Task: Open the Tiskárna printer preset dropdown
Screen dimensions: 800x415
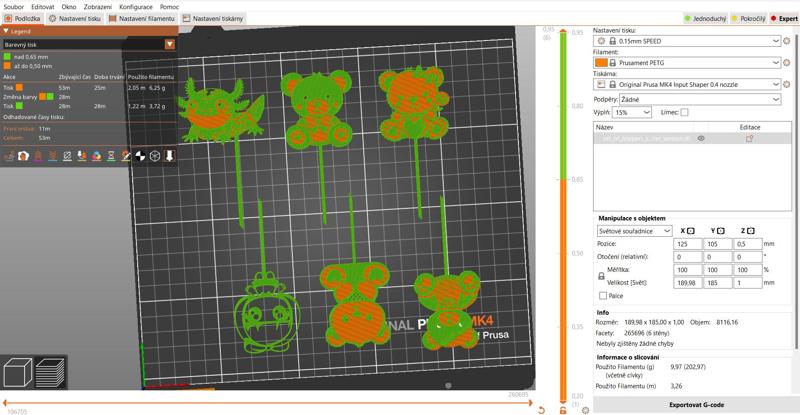Action: click(x=687, y=84)
